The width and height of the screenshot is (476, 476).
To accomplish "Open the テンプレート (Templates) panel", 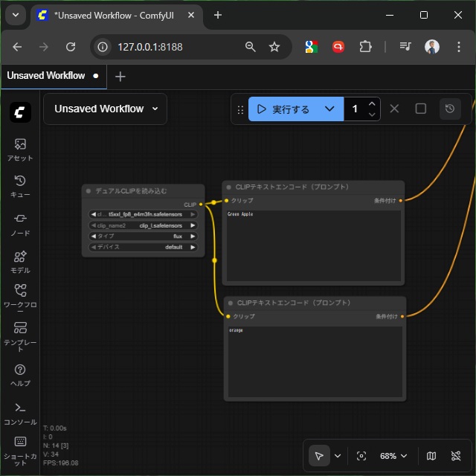I will 20,334.
